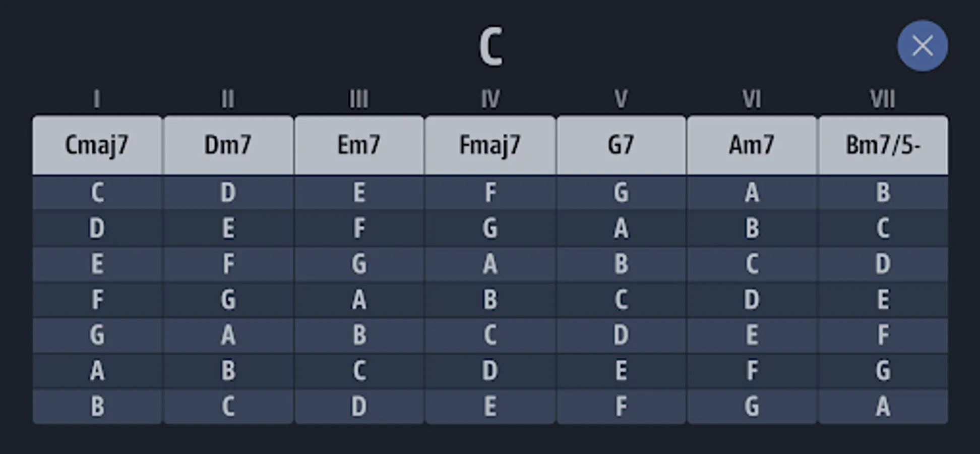Select the first note F under Fmaj7
980x454 pixels.
(490, 193)
